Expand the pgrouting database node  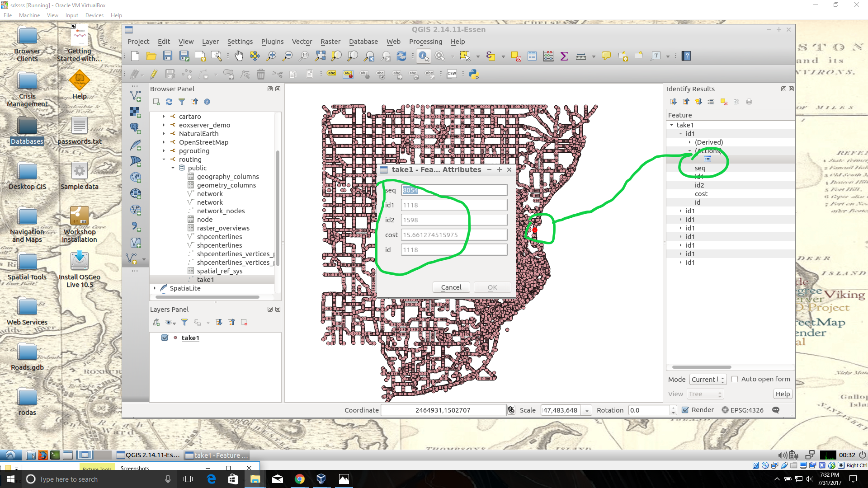[164, 151]
